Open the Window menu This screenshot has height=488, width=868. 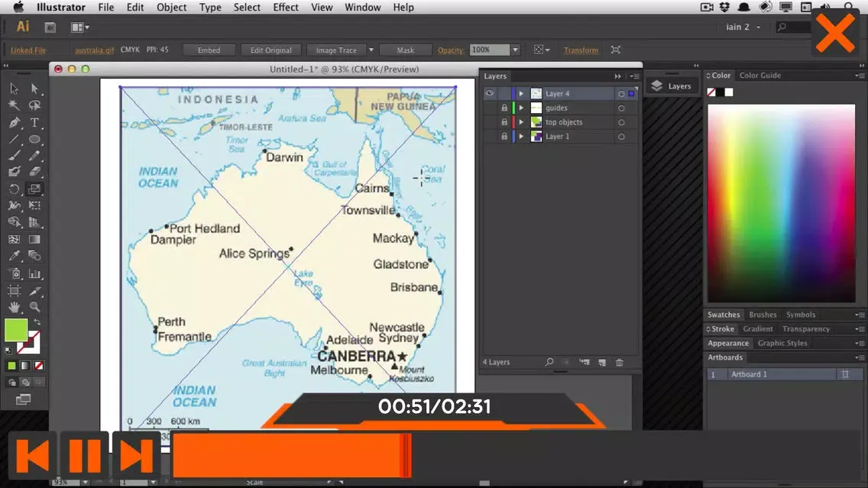pos(363,7)
